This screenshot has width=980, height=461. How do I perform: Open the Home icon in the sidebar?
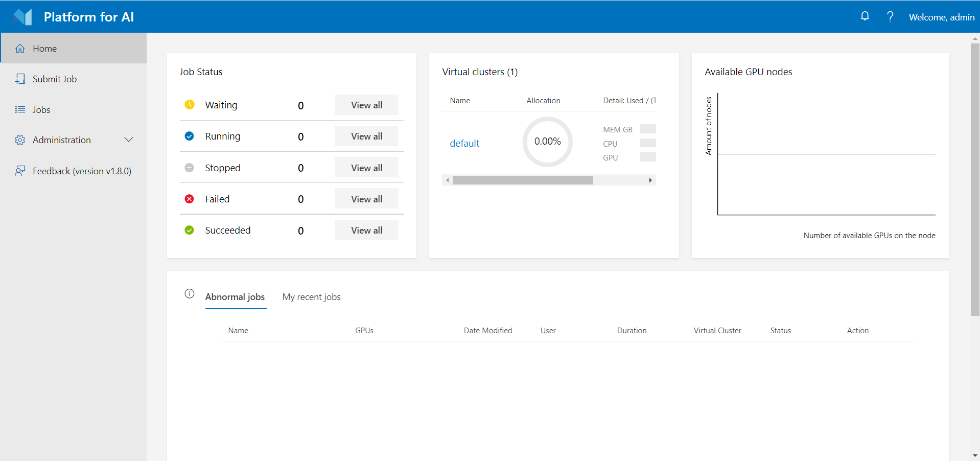point(20,48)
